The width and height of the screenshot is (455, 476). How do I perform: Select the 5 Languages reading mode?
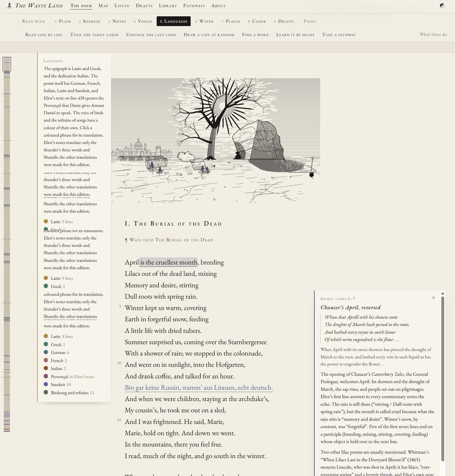point(174,21)
